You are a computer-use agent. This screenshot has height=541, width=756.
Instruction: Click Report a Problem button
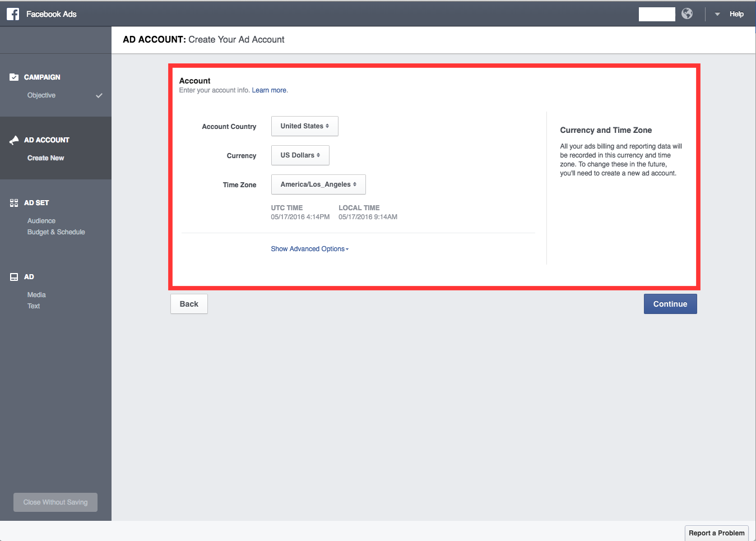[x=717, y=533]
